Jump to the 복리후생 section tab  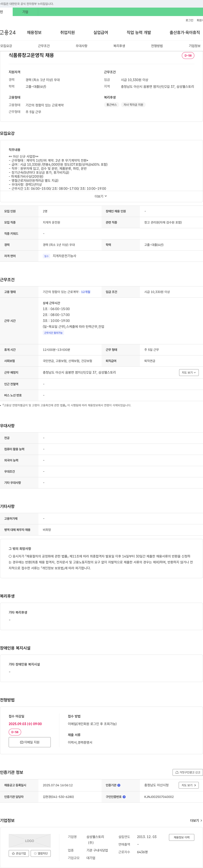point(119,46)
